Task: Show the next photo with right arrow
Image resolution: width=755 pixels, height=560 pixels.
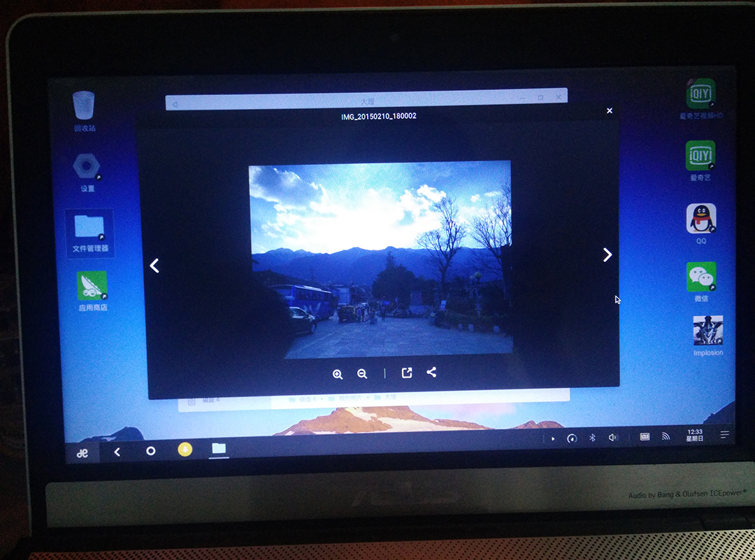Action: coord(607,254)
